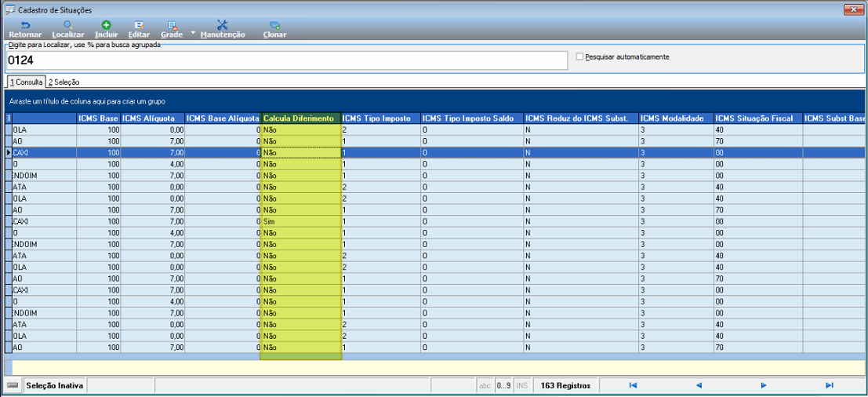Jump to the last record
The width and height of the screenshot is (868, 397).
pyautogui.click(x=830, y=384)
